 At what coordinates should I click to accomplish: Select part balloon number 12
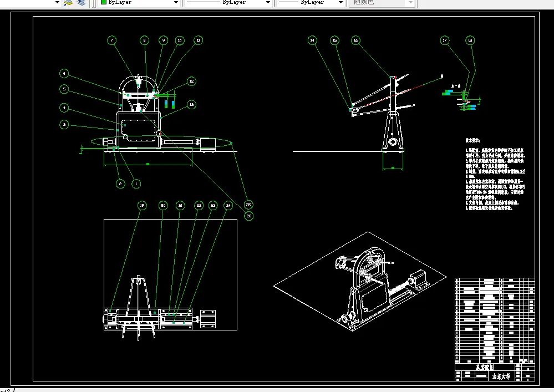pyautogui.click(x=191, y=81)
